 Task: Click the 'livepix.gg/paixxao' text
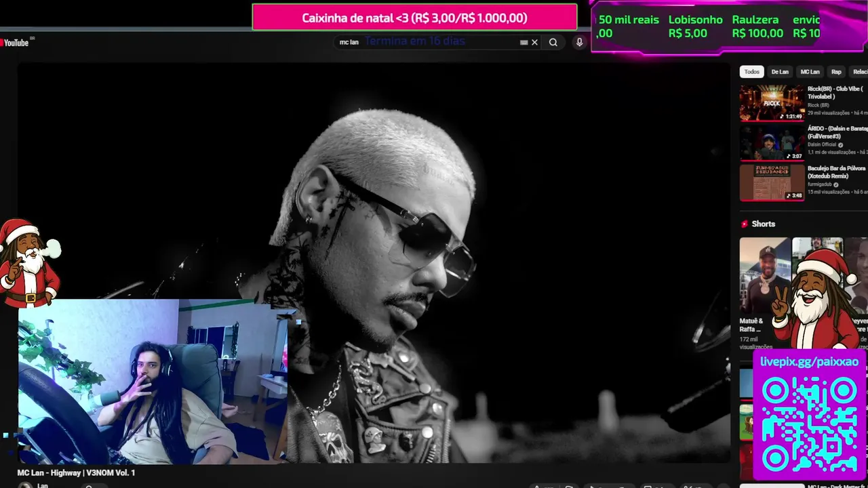(809, 361)
